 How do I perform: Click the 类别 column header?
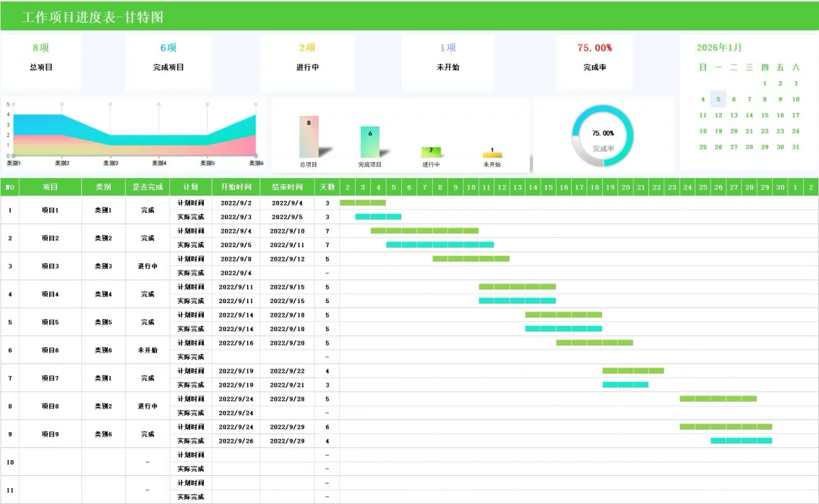click(103, 187)
